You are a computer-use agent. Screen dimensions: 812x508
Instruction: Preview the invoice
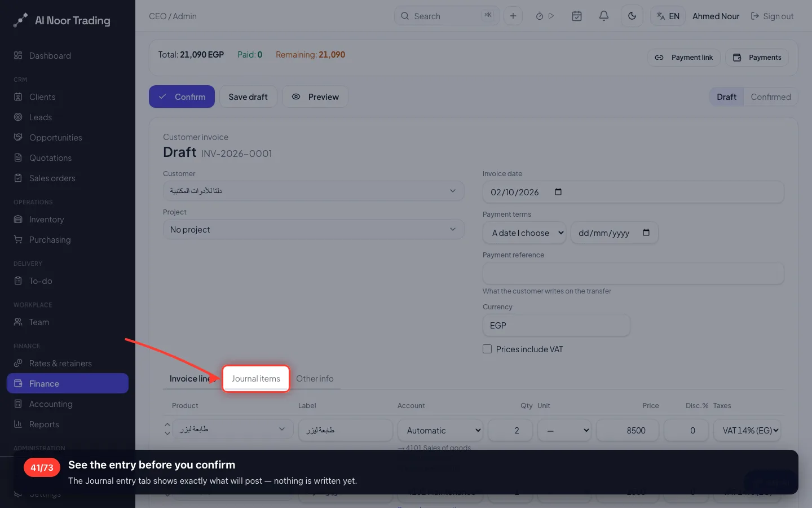point(315,97)
